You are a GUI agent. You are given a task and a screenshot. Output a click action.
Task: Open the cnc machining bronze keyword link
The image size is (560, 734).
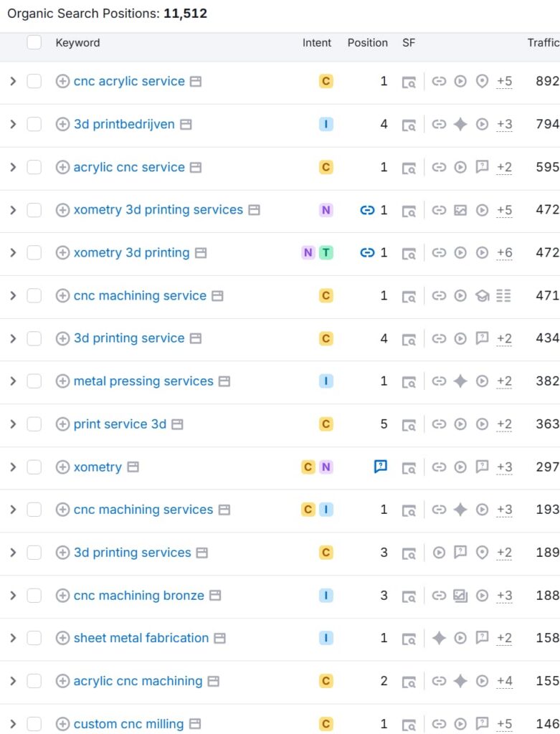coord(138,596)
